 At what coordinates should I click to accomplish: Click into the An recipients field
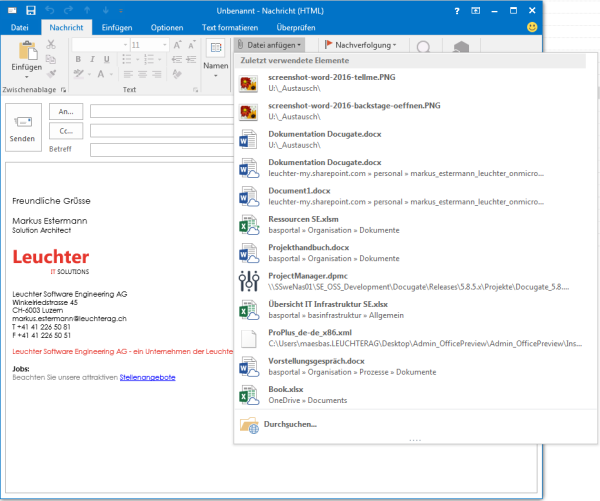162,111
